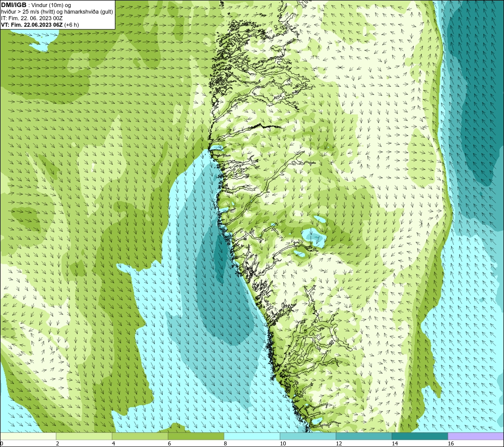504x447 pixels.
Task: Click the 2-4 m/s light green swatch
Action: point(84,436)
